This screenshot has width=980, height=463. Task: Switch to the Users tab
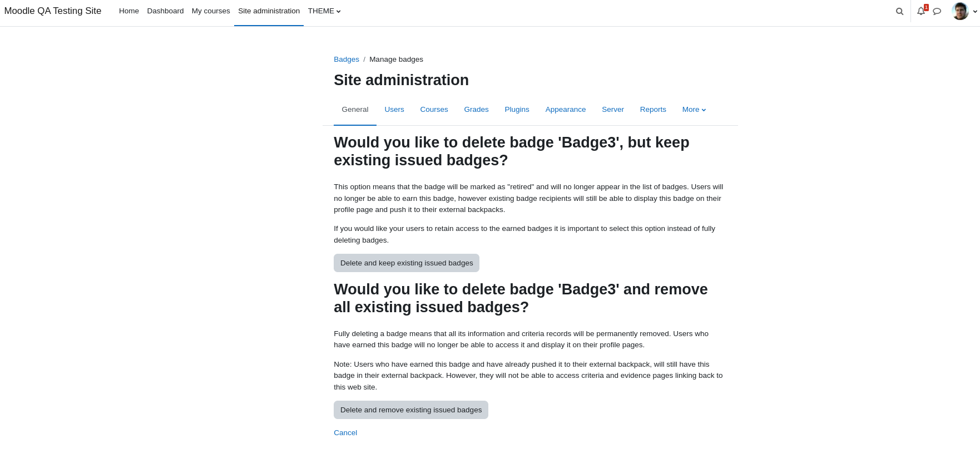394,110
